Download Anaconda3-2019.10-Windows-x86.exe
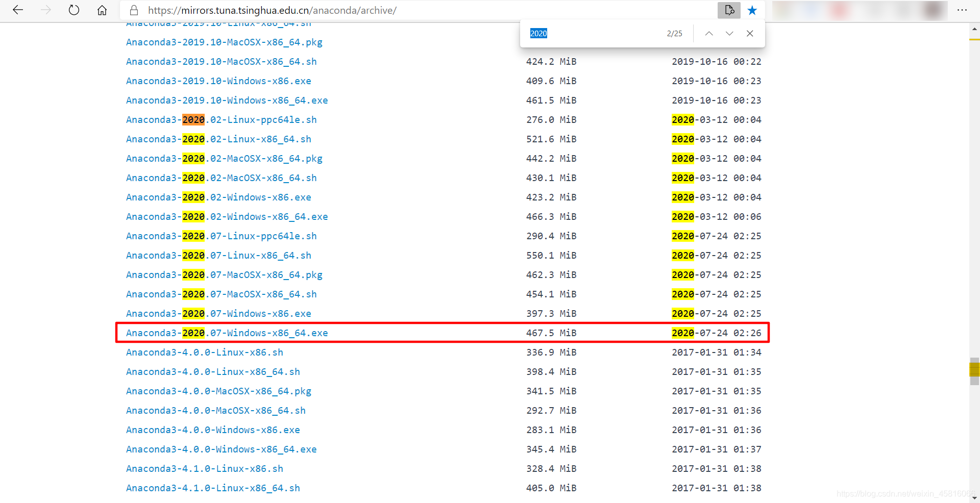The height and width of the screenshot is (503, 980). coord(218,81)
